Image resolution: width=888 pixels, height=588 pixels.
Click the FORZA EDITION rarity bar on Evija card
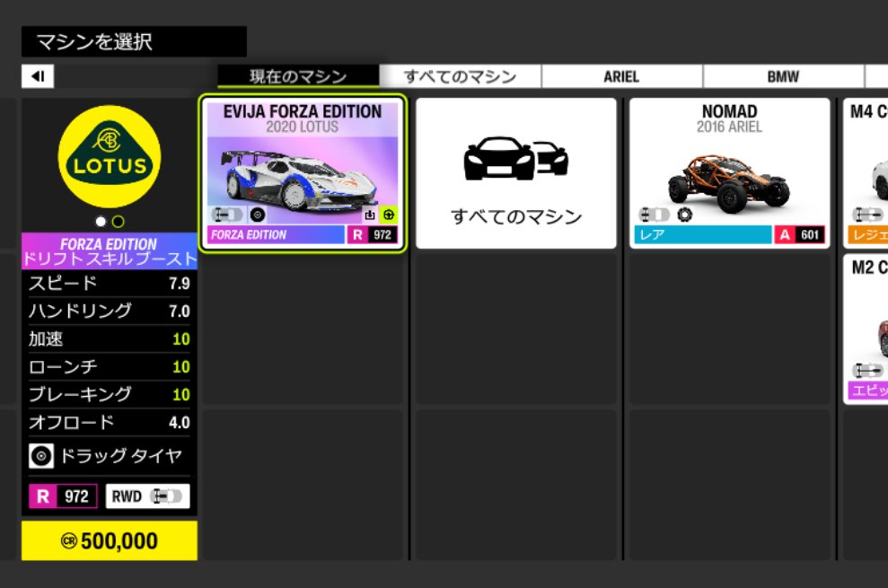coord(276,234)
